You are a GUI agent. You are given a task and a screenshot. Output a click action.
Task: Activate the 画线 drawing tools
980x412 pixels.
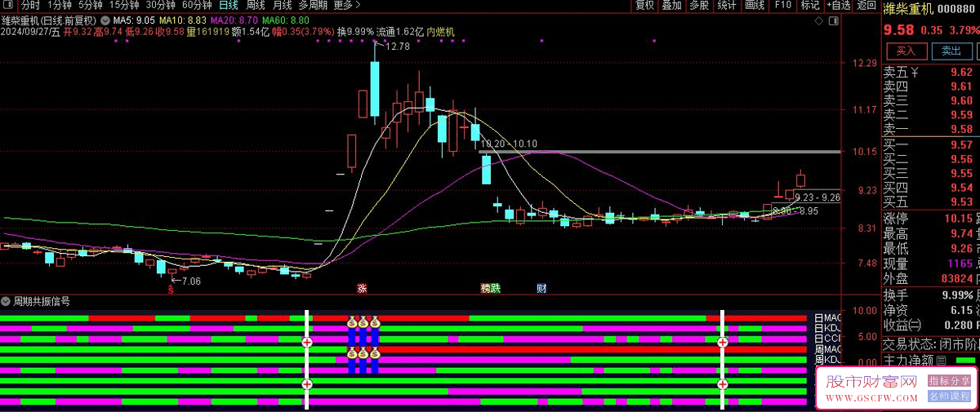(x=755, y=6)
